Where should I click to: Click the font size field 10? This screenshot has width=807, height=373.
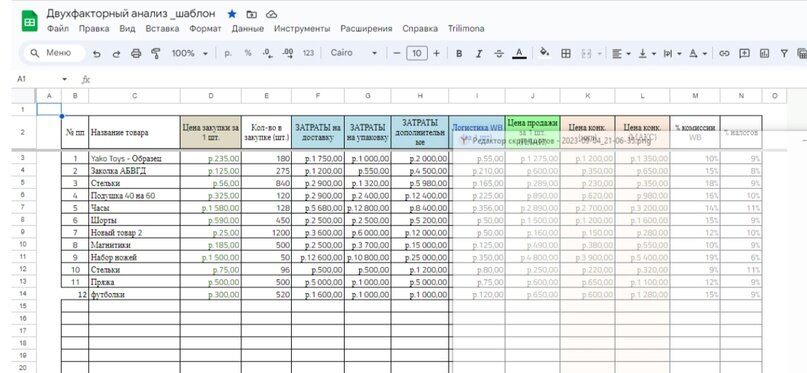click(417, 54)
